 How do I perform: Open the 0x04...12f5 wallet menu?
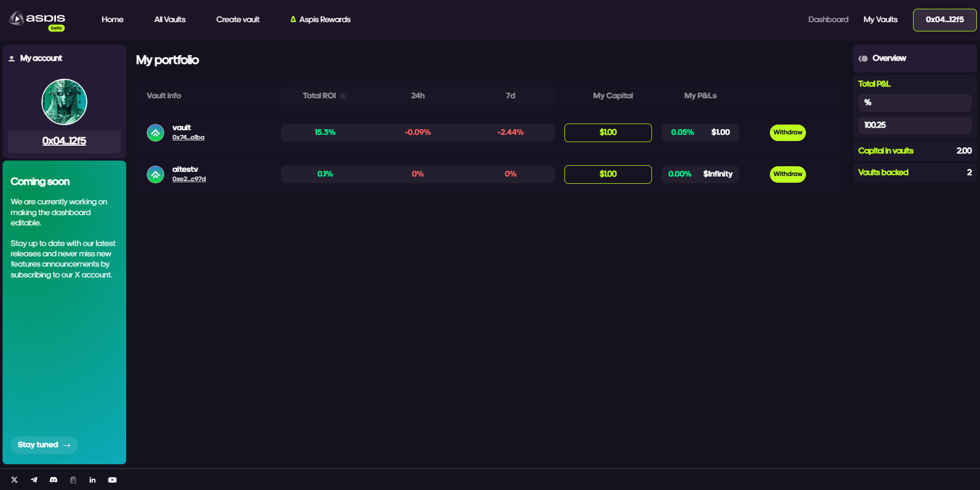[x=944, y=20]
